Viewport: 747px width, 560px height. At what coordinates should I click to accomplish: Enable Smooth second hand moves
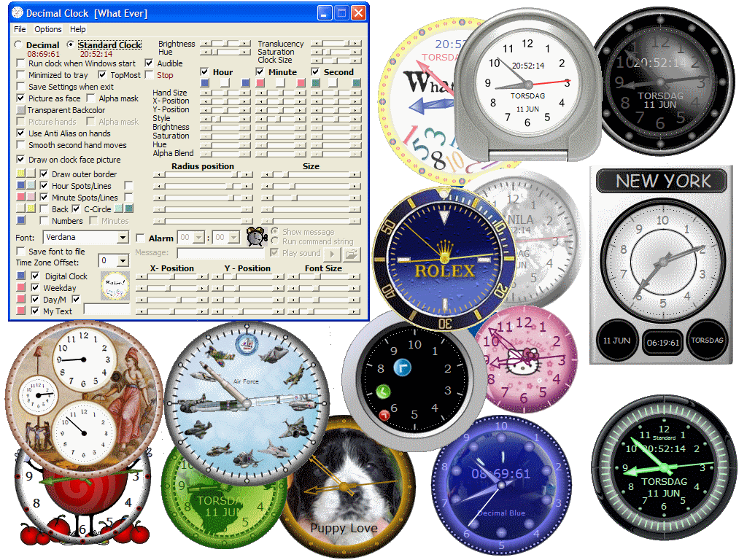point(21,145)
